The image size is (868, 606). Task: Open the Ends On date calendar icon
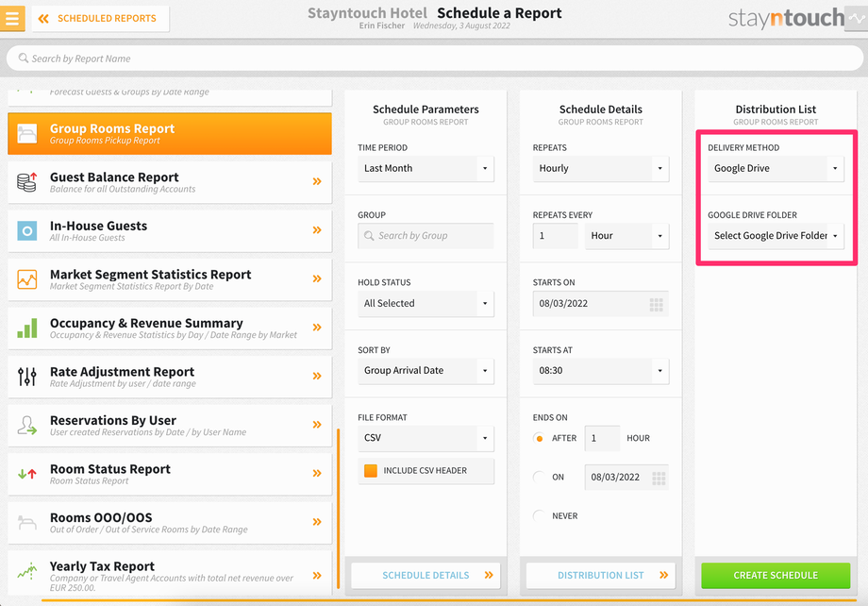[x=659, y=478]
